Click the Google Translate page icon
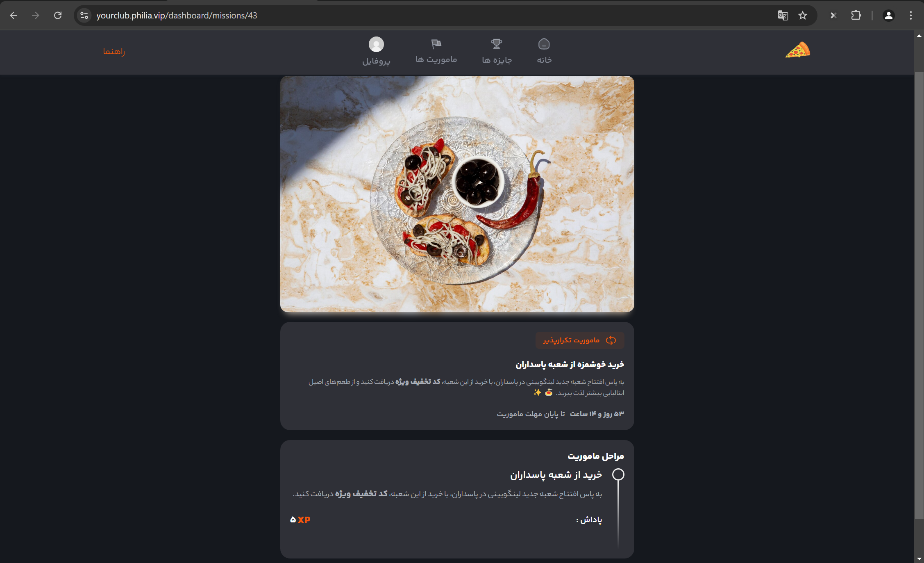This screenshot has height=563, width=924. tap(783, 16)
